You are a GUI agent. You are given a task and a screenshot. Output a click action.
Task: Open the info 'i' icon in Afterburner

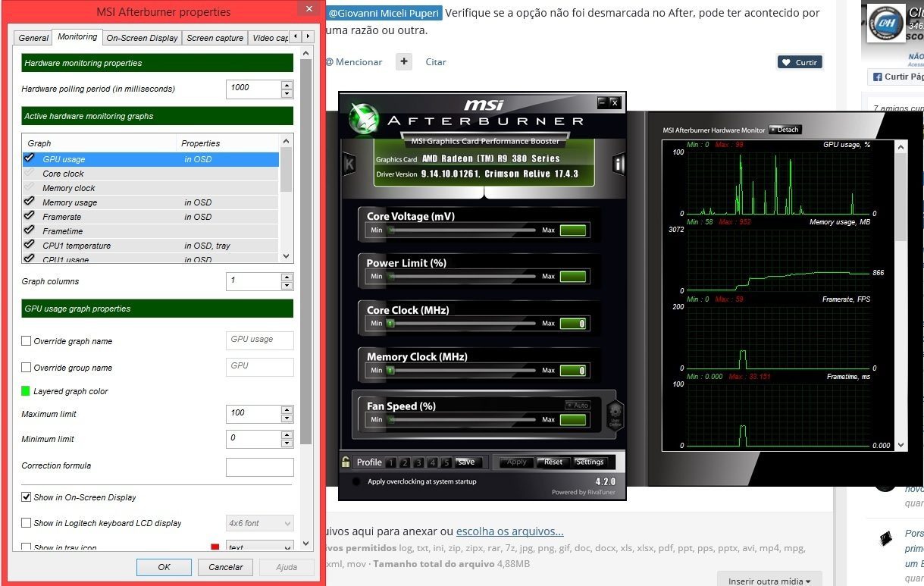click(619, 163)
